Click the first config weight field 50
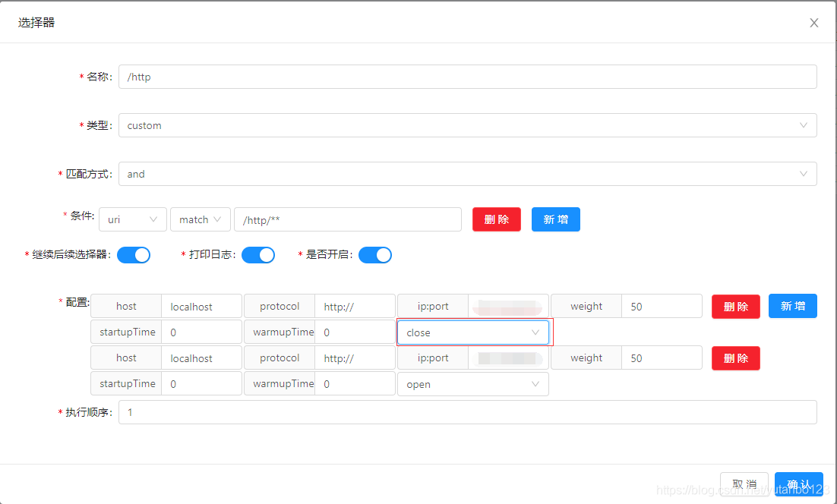The image size is (837, 504). click(x=662, y=306)
